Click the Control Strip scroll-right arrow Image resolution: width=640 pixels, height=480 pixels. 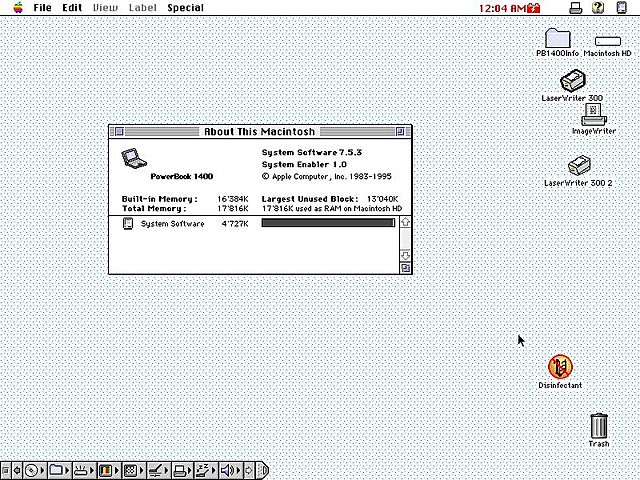(249, 471)
